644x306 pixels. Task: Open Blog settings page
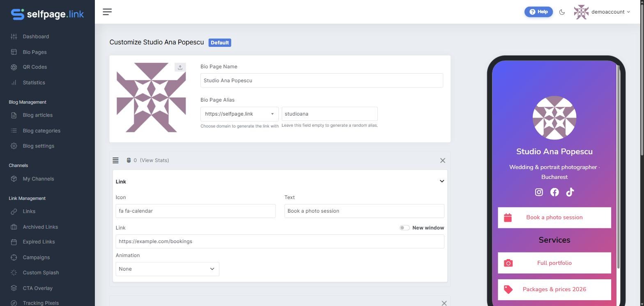(38, 146)
